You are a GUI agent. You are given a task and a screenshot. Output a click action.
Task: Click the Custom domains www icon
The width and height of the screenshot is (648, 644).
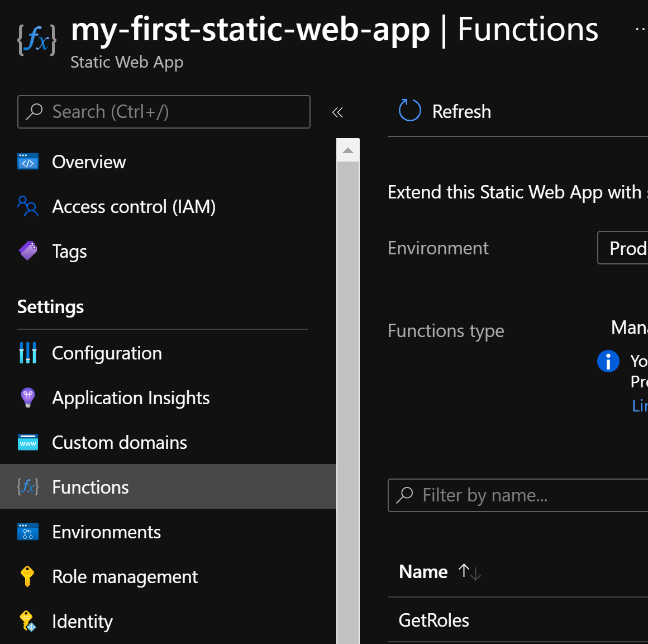(x=28, y=442)
